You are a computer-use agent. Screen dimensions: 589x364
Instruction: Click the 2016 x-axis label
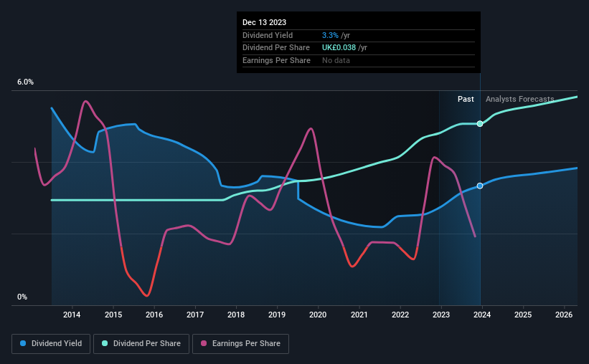154,315
